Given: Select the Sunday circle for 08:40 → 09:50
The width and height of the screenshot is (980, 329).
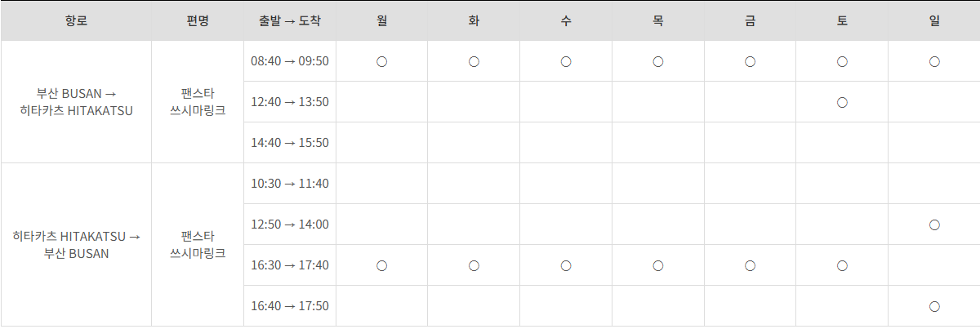Looking at the screenshot, I should tap(934, 61).
